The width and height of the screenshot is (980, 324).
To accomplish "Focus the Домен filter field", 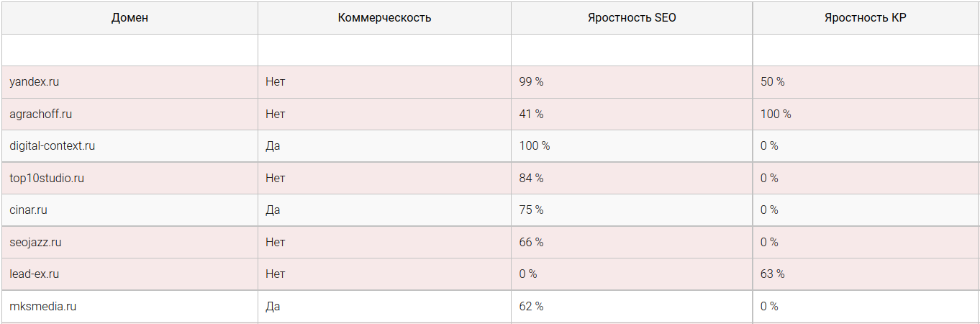I will pos(130,50).
